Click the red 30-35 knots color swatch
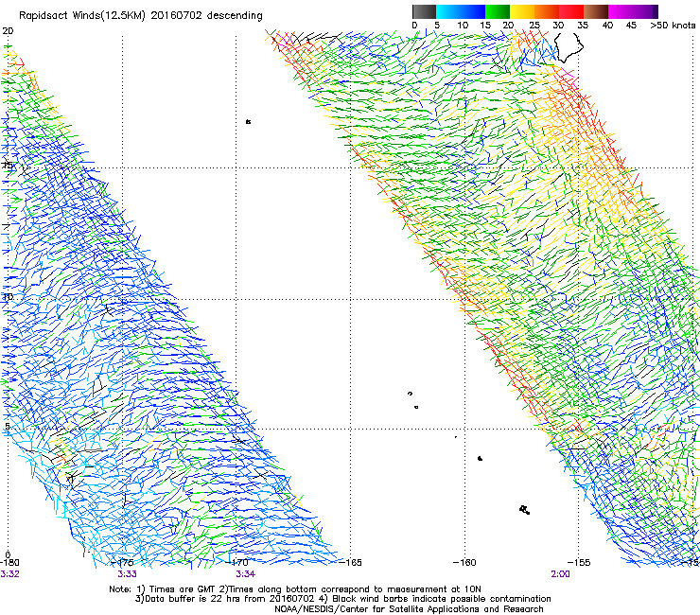 pyautogui.click(x=571, y=11)
